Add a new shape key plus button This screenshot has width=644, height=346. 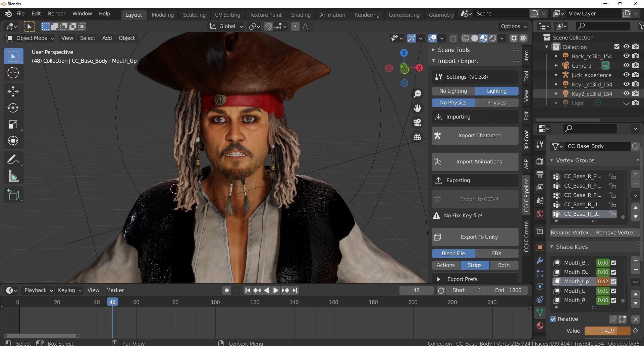(635, 261)
